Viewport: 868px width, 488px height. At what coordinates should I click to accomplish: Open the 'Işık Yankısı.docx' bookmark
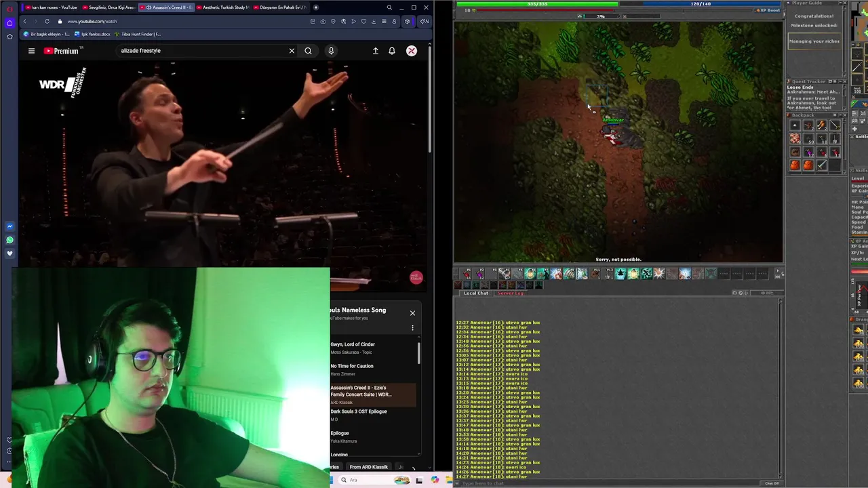92,34
